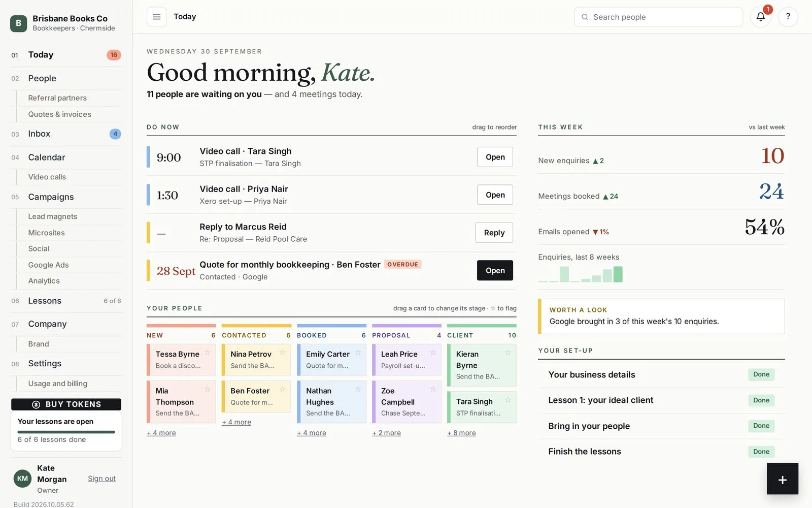Click the KM user avatar

(x=22, y=479)
